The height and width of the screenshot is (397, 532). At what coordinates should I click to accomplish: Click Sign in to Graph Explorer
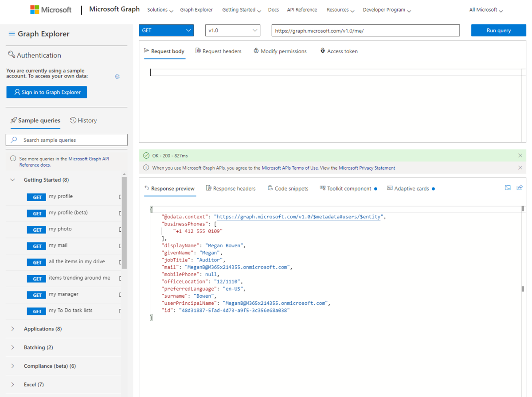pos(47,92)
